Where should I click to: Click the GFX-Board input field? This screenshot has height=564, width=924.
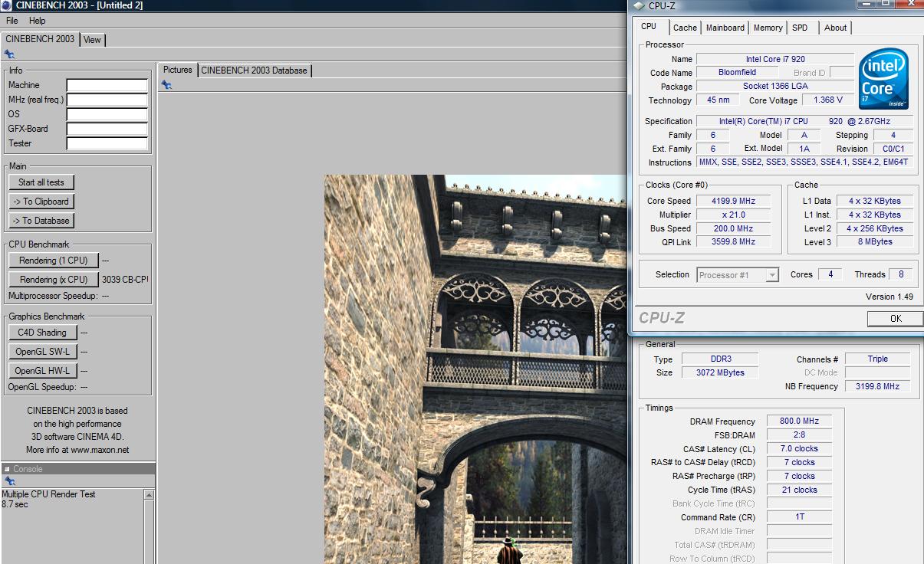click(107, 129)
